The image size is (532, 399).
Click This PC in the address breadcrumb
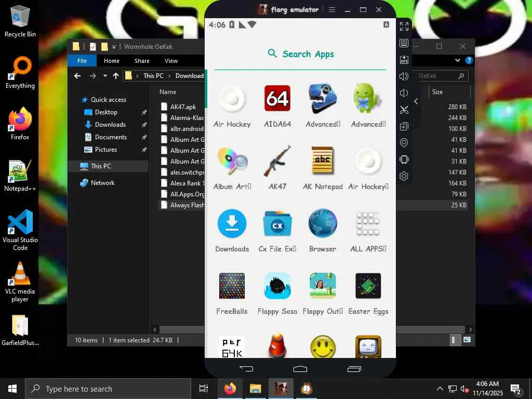[153, 76]
